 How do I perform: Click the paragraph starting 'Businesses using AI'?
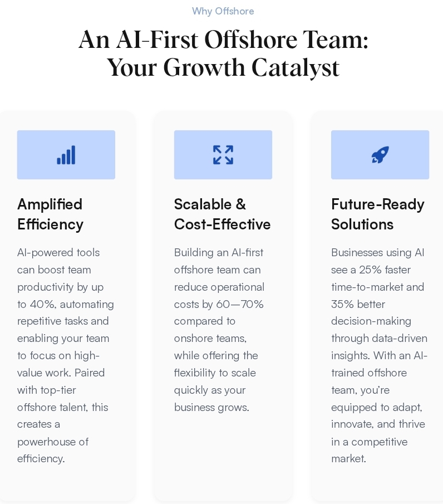378,355
